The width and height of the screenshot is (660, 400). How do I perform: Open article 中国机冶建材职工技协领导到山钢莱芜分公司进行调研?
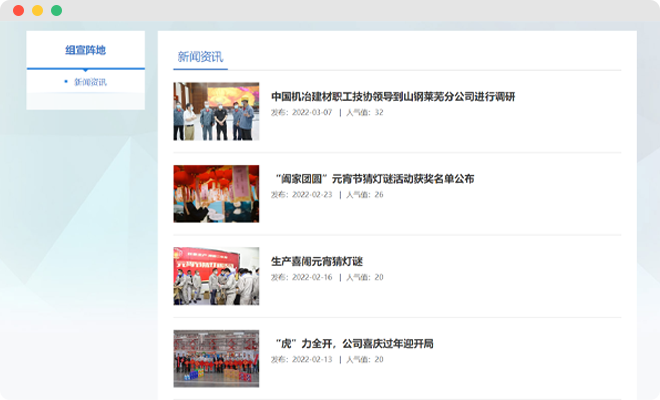pos(393,96)
